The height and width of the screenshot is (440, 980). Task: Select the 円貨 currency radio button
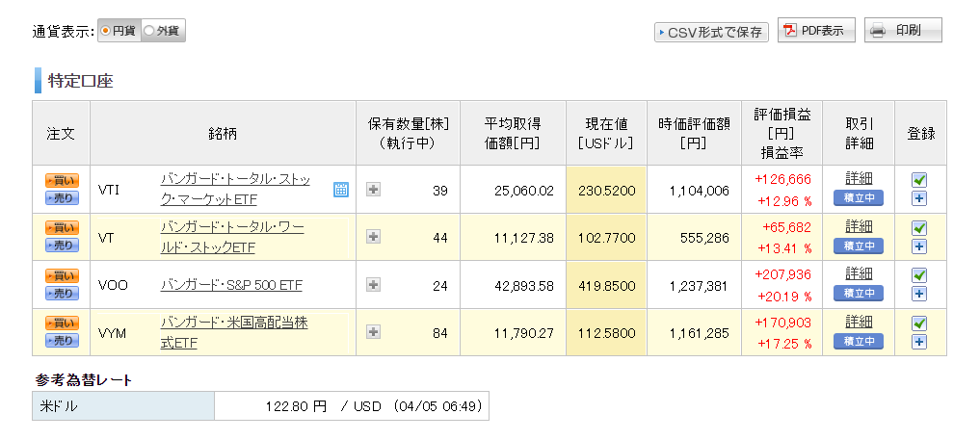(x=119, y=31)
